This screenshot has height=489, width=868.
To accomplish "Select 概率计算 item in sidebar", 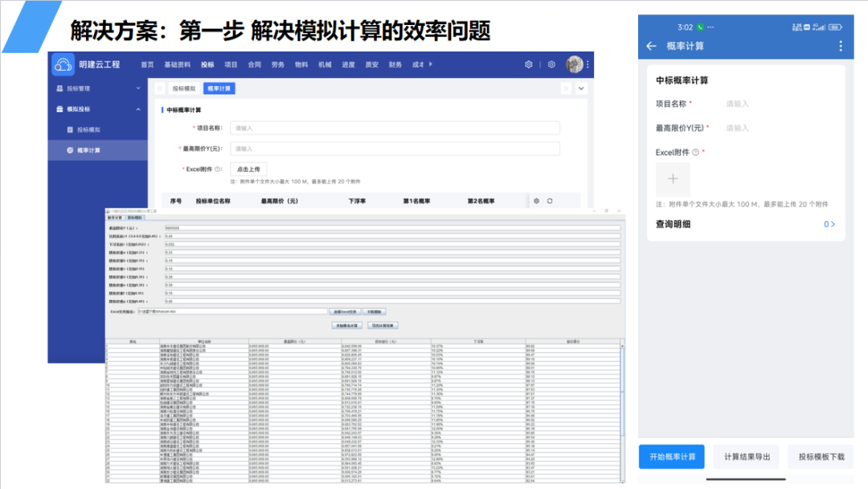I will [98, 150].
